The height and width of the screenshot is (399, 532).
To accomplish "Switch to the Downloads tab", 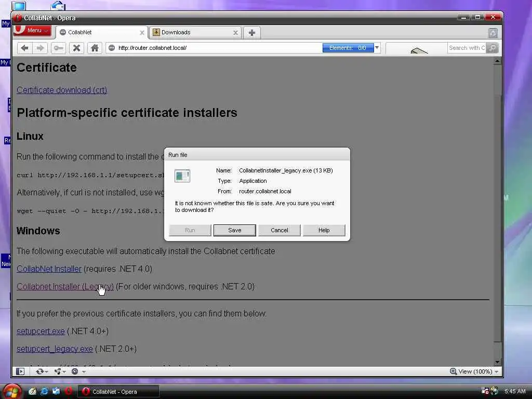I will [195, 33].
